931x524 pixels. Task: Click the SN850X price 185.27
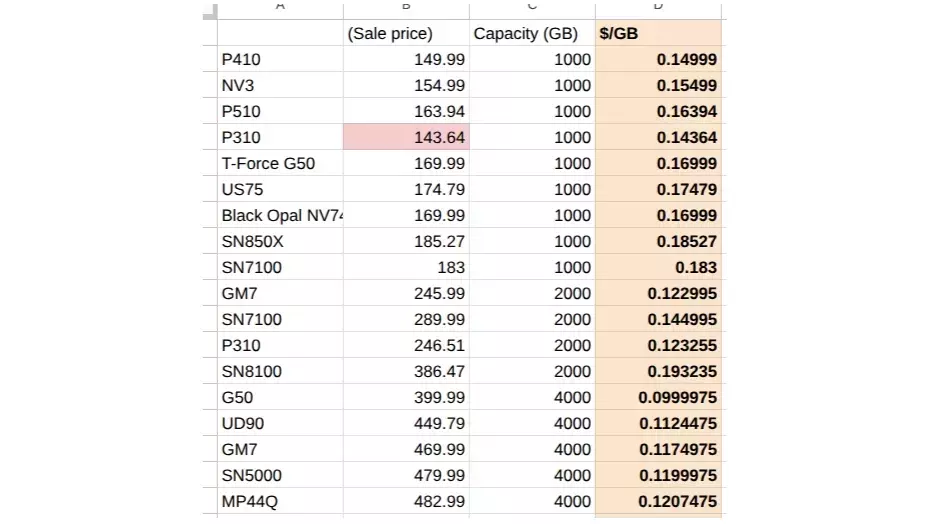click(406, 242)
